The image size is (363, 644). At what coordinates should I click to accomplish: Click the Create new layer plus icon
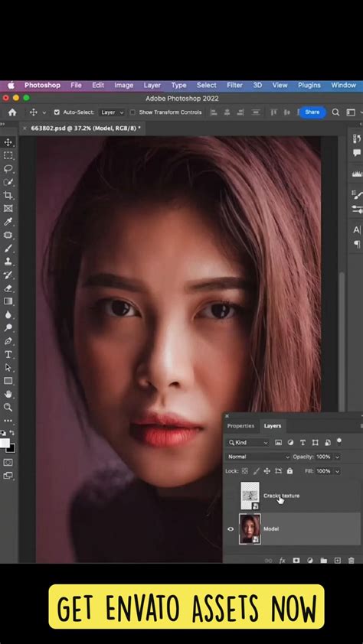338,560
